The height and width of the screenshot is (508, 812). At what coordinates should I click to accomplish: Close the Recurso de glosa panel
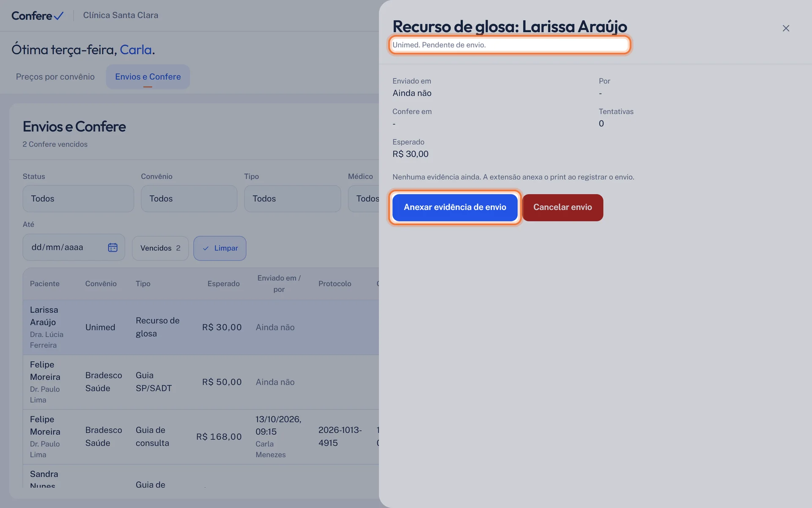click(786, 28)
